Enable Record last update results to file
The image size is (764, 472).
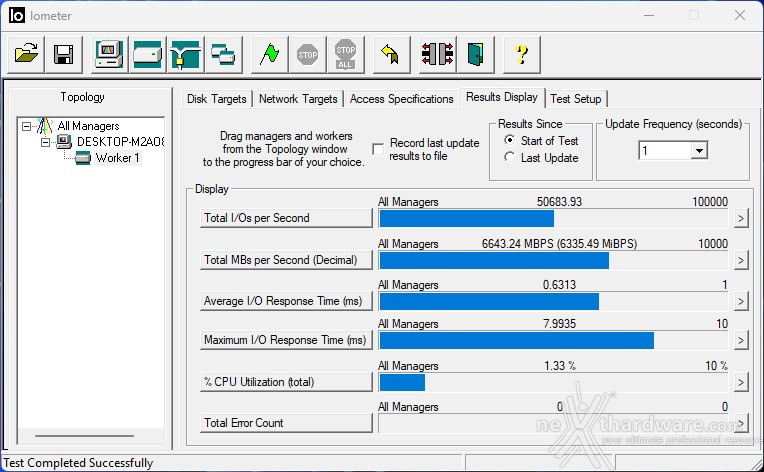point(378,149)
